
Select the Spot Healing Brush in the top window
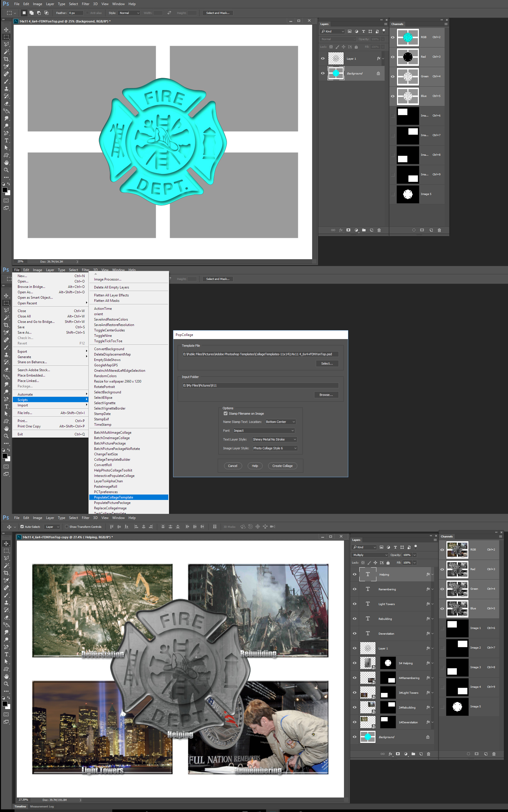click(6, 74)
